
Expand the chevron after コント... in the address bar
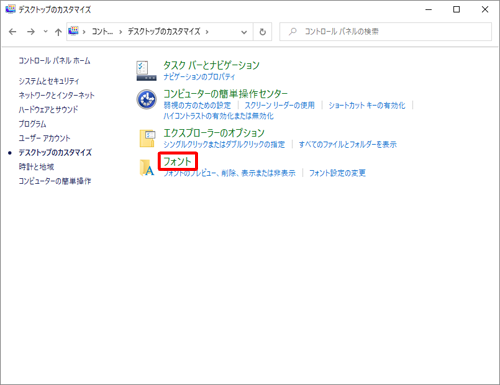pyautogui.click(x=120, y=32)
